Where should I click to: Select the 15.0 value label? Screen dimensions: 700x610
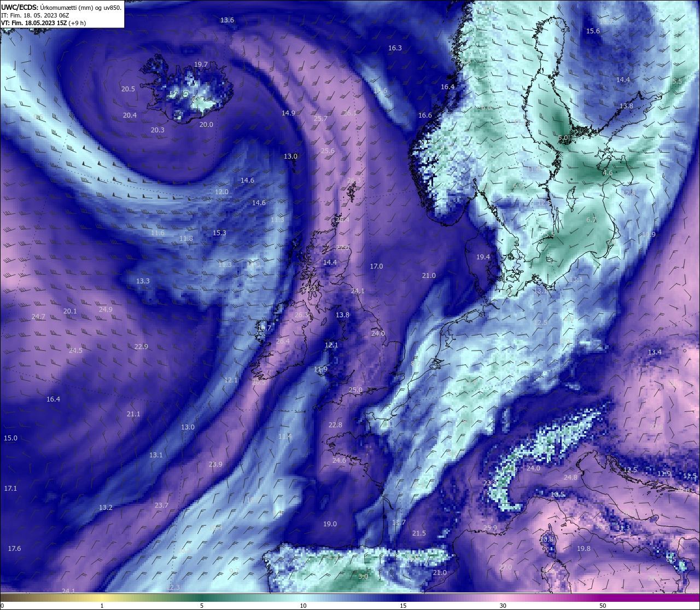point(10,438)
